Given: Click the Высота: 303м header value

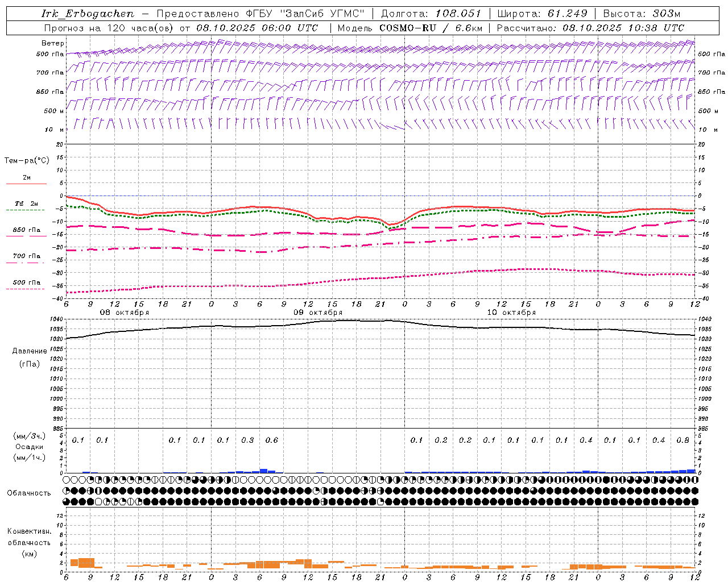Looking at the screenshot, I should click(x=642, y=14).
